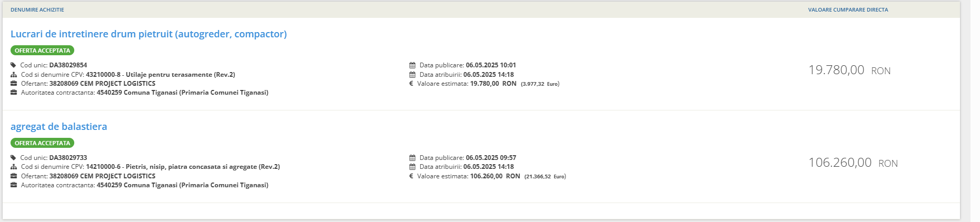Click the briefcase icon next to Ofertant in the first listing
Image resolution: width=980 pixels, height=222 pixels.
click(14, 83)
